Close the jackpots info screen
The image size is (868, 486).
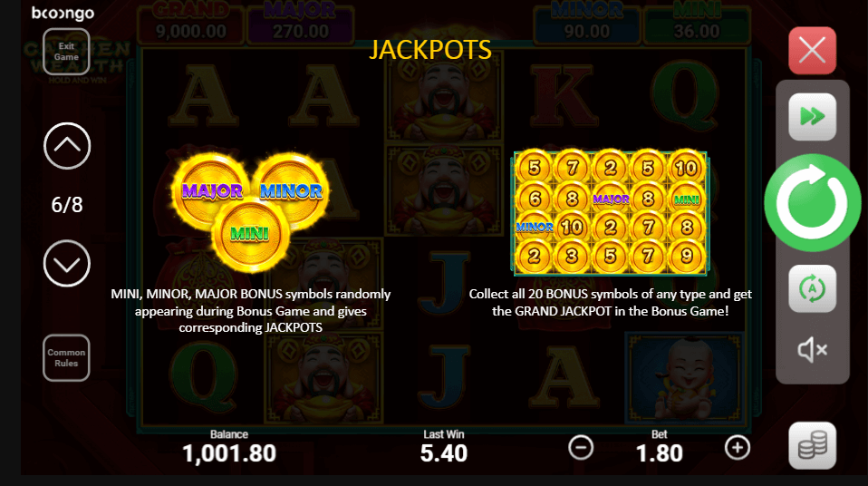click(812, 51)
